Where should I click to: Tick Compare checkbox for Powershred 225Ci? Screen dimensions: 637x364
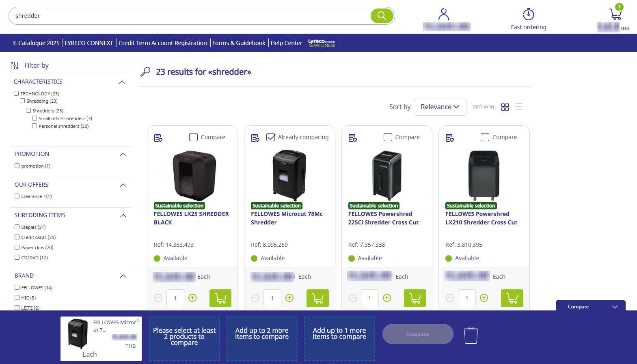click(x=388, y=137)
